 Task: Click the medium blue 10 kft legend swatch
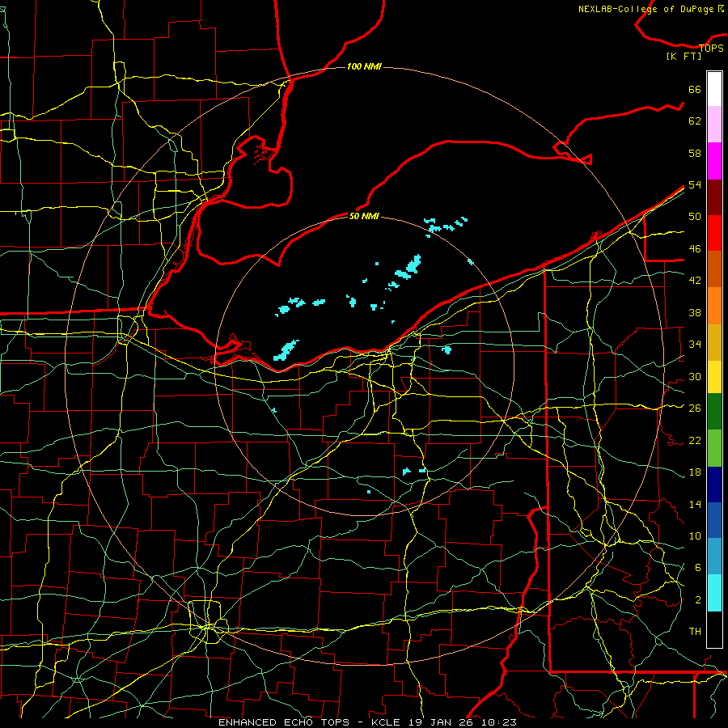714,520
